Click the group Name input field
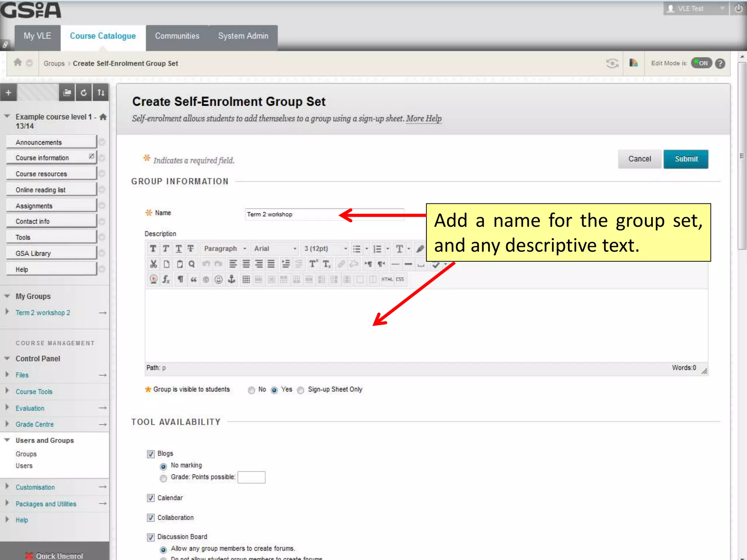Viewport: 747px width, 560px height. click(x=325, y=214)
